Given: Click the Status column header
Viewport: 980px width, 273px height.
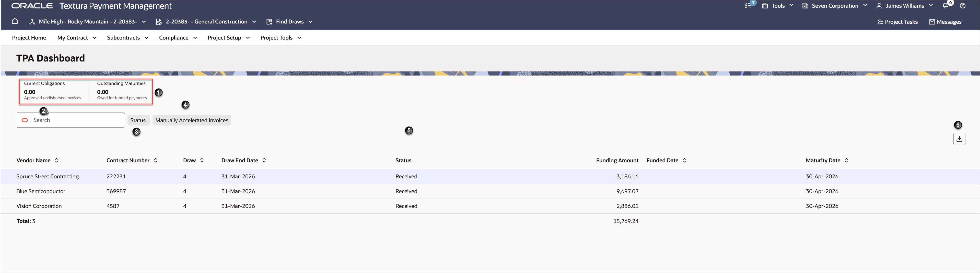Looking at the screenshot, I should pyautogui.click(x=403, y=160).
